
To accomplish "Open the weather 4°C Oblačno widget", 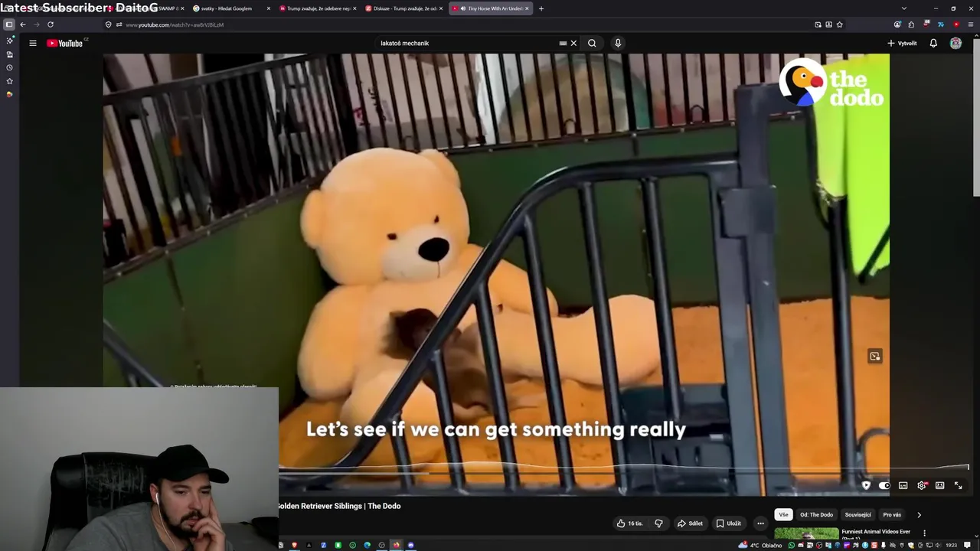I will (760, 546).
